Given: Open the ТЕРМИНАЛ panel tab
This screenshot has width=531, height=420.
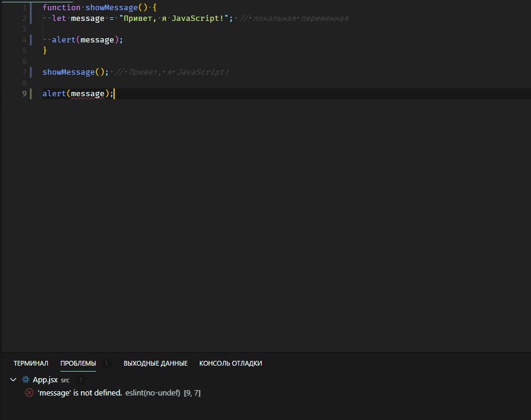Looking at the screenshot, I should click(31, 363).
